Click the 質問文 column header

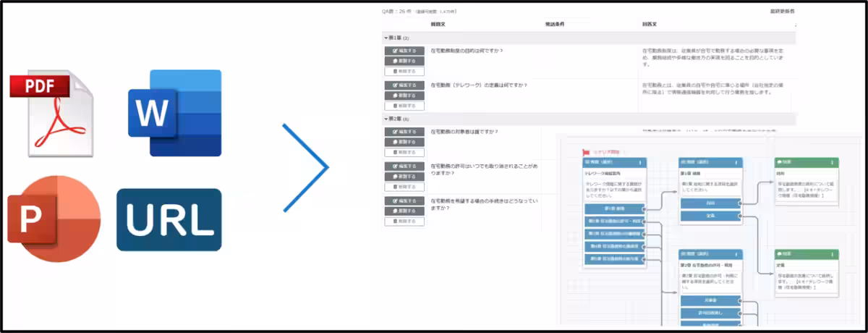click(x=438, y=24)
